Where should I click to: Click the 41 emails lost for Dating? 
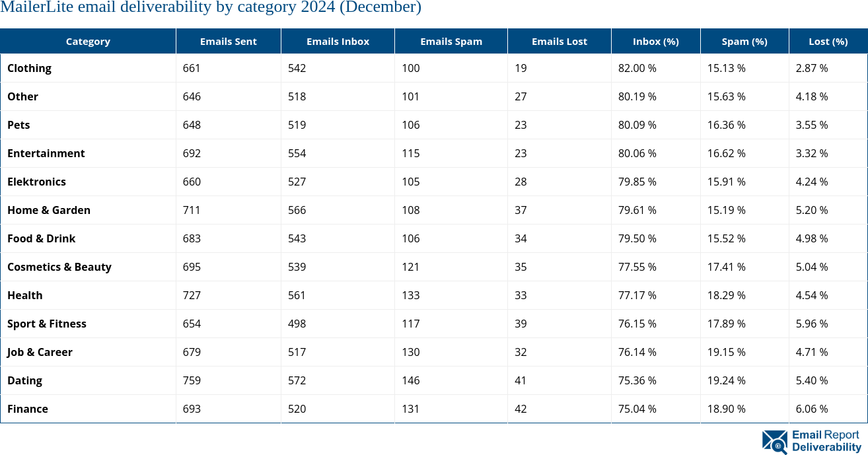click(x=521, y=380)
